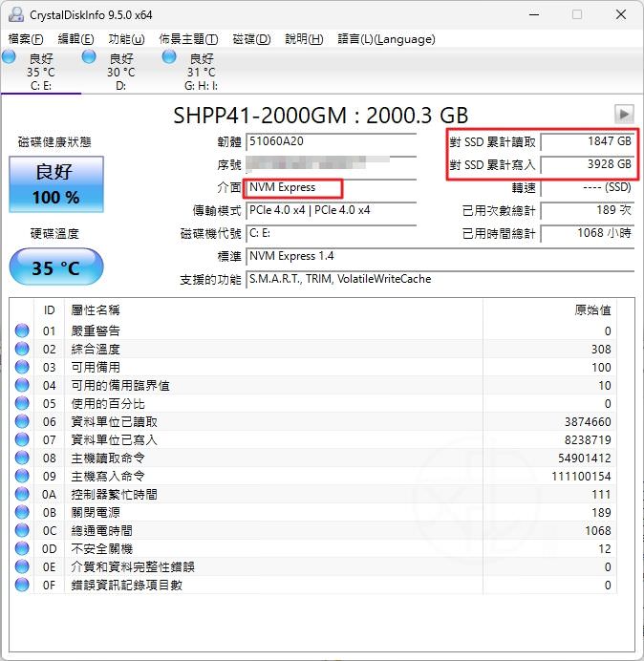Image resolution: width=644 pixels, height=661 pixels.
Task: Click rotation rate value ---- (SSD)
Action: pos(587,187)
